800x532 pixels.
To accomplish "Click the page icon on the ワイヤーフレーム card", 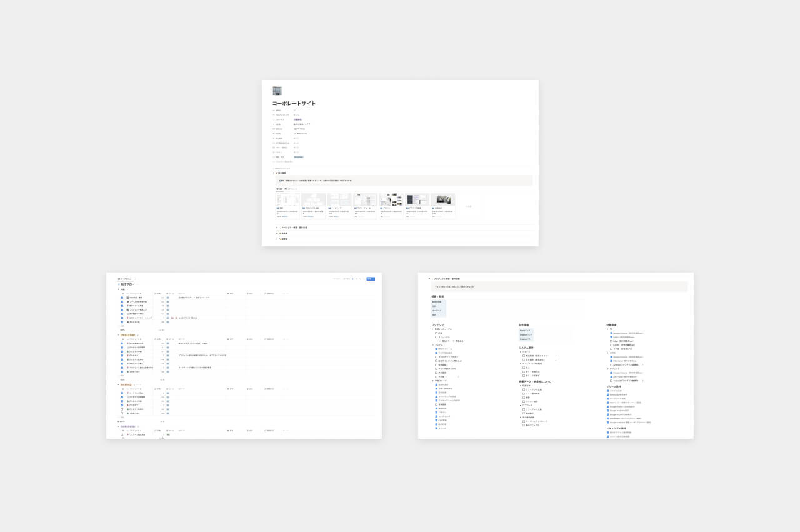I will click(356, 208).
